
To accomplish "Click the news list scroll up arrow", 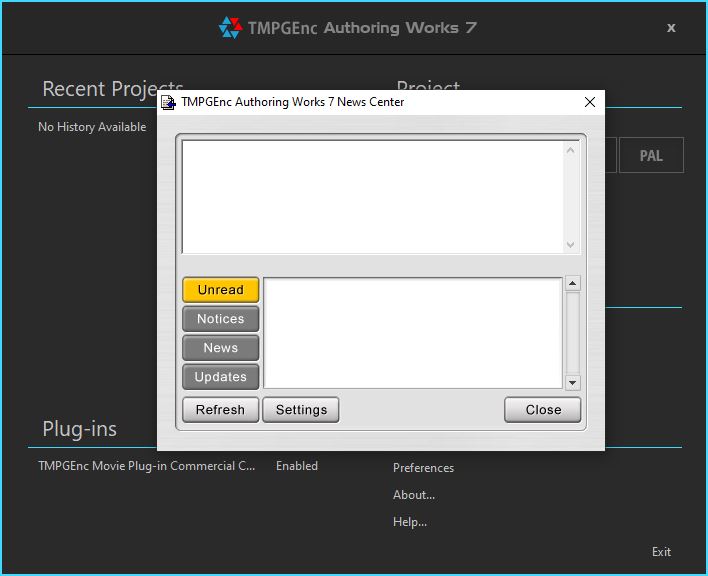I will pos(573,283).
